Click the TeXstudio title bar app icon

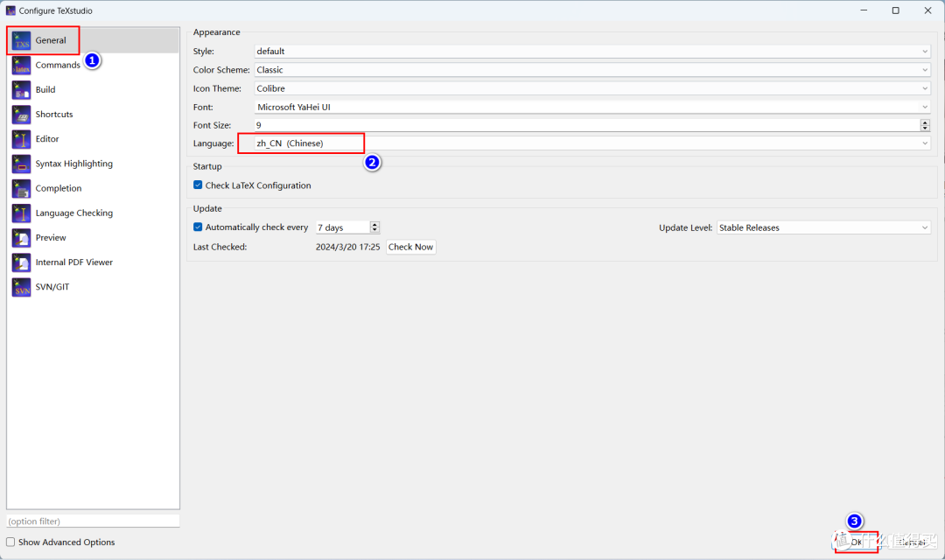point(10,10)
